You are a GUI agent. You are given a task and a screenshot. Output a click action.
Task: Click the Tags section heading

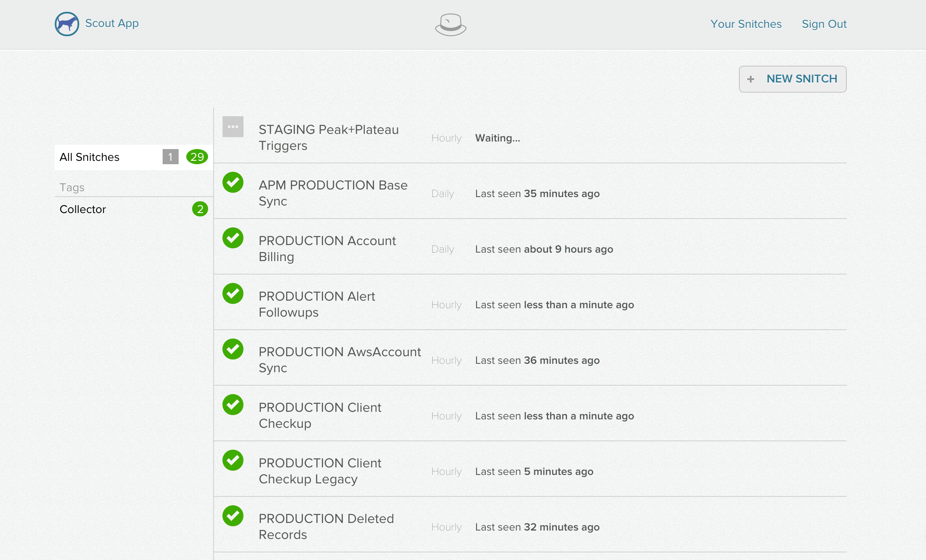pyautogui.click(x=72, y=187)
